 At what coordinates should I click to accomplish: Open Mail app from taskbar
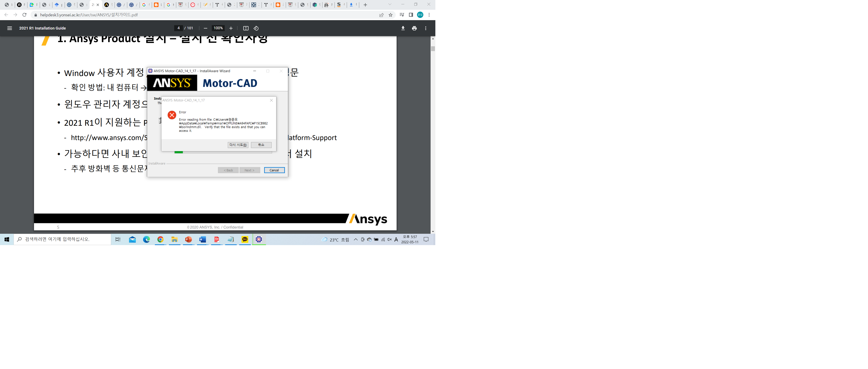[x=132, y=239]
